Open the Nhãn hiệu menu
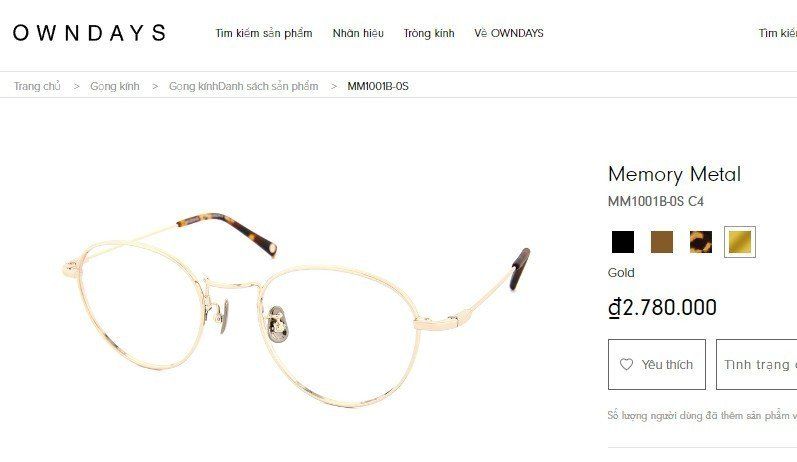 [x=358, y=33]
